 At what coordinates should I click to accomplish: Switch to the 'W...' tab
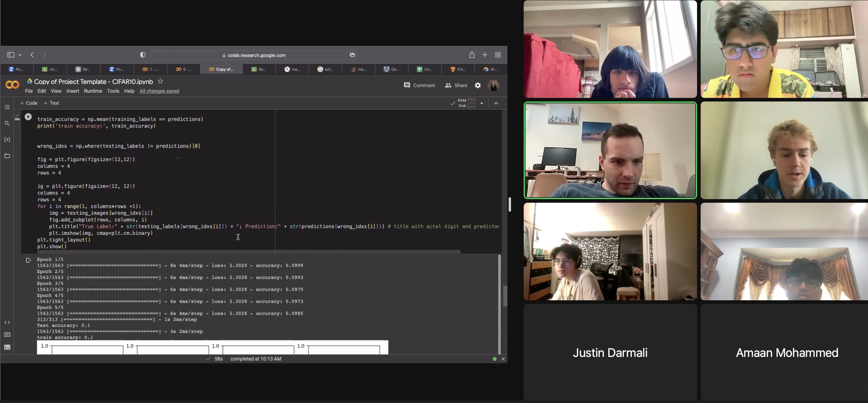tap(490, 69)
